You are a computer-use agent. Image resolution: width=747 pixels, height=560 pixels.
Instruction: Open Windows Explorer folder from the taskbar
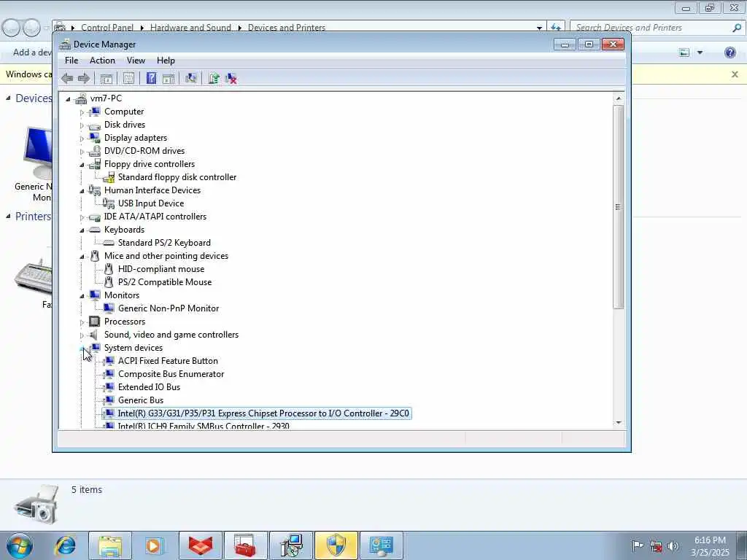111,545
